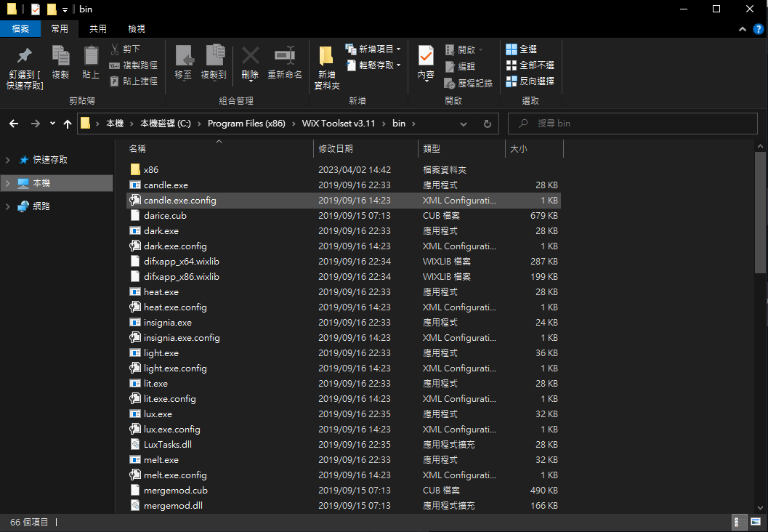Click 本機 in address breadcrumb
Screen dimensions: 768x532
[115, 124]
